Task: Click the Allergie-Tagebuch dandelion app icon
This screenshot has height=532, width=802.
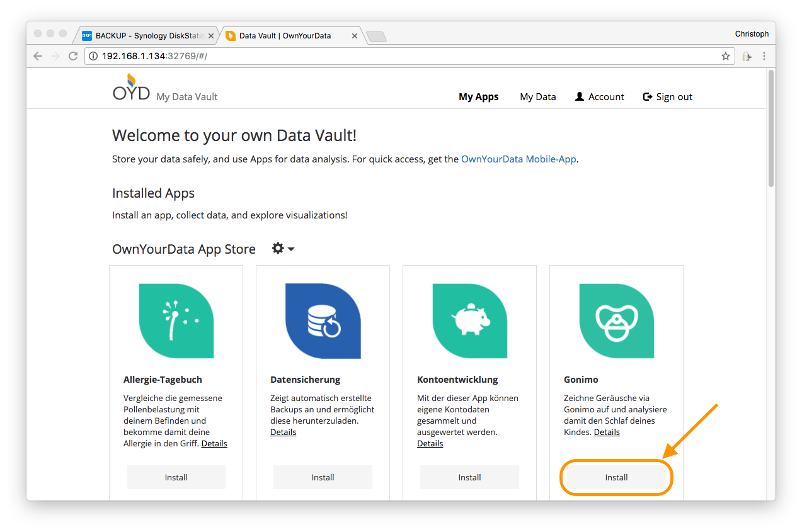Action: pyautogui.click(x=176, y=320)
